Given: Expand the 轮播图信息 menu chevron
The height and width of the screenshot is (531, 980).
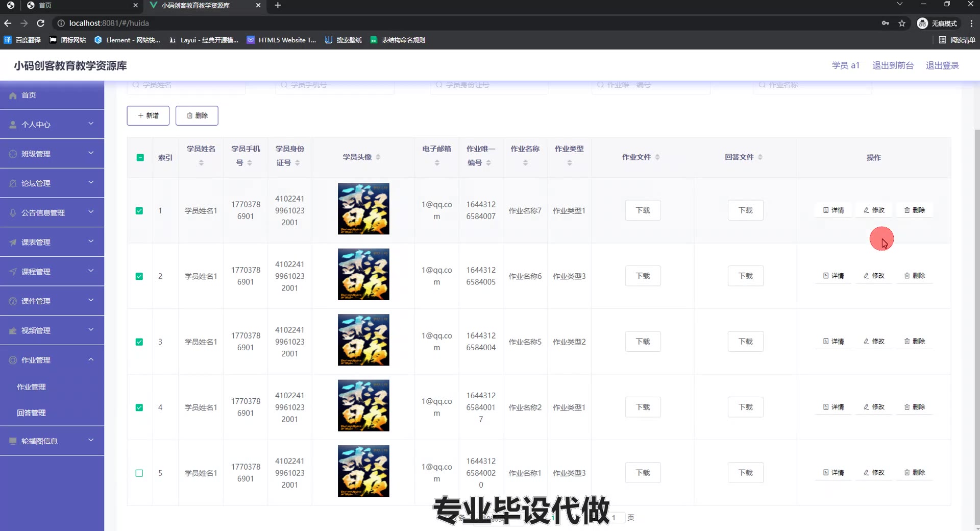Looking at the screenshot, I should click(91, 440).
